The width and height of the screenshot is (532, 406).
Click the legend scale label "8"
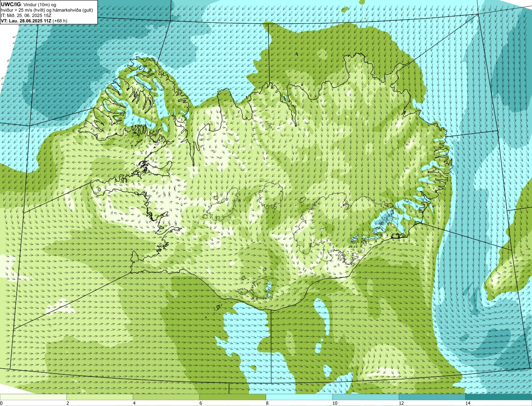tap(267, 403)
